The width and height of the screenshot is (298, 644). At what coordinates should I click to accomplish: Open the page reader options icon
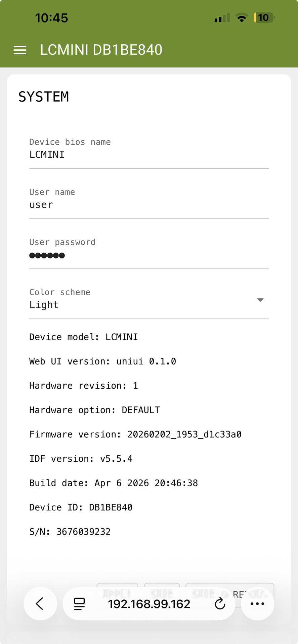79,603
